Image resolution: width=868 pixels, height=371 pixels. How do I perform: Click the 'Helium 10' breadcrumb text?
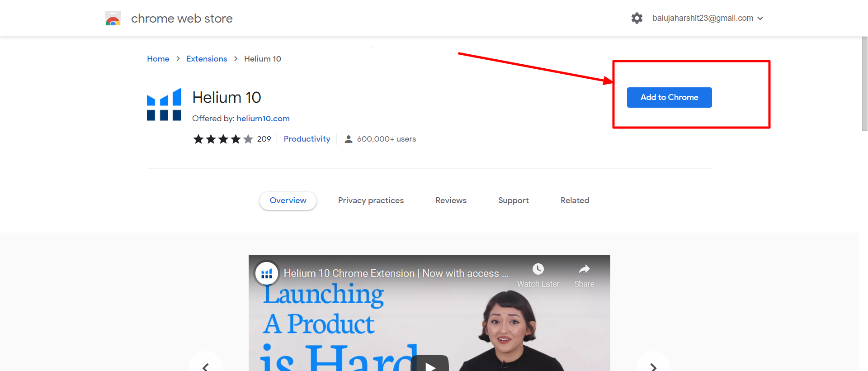point(263,59)
